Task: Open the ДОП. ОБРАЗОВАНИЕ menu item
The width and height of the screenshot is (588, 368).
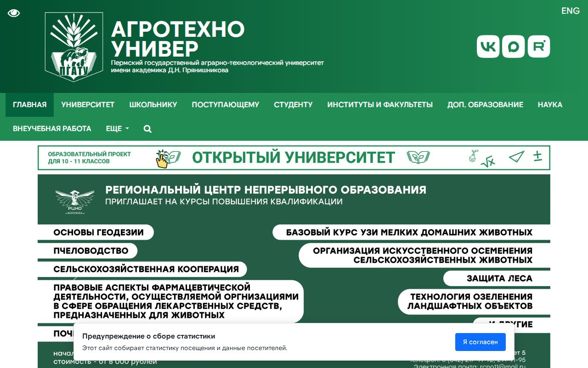Action: pyautogui.click(x=485, y=105)
